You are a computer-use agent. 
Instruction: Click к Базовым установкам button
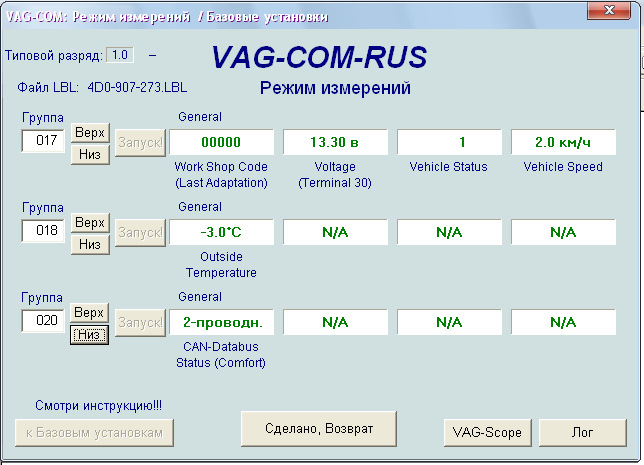(94, 433)
